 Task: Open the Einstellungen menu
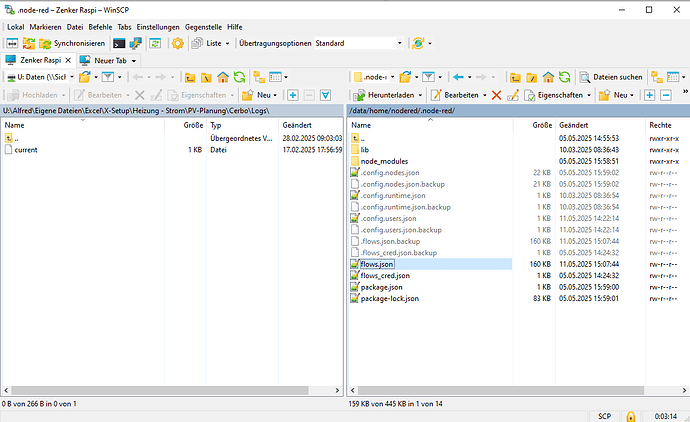(158, 27)
